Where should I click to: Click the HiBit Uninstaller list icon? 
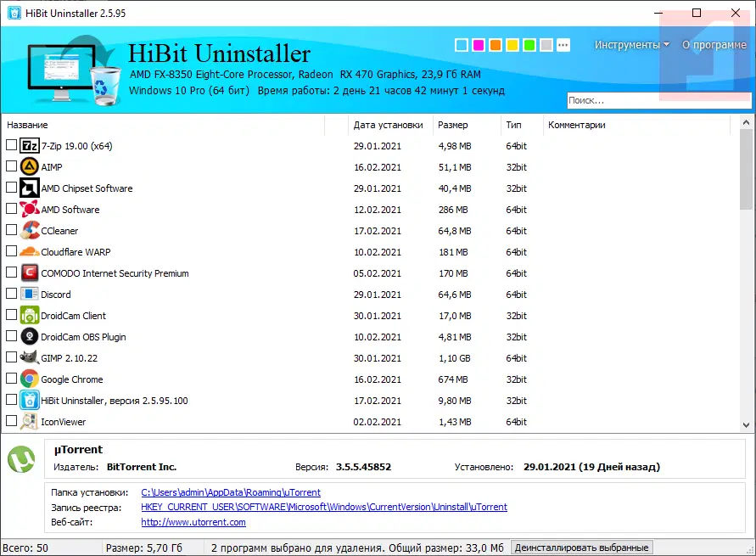click(x=30, y=400)
